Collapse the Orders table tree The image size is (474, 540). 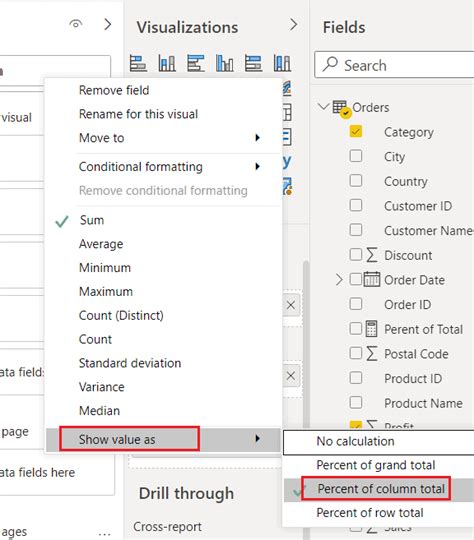323,106
